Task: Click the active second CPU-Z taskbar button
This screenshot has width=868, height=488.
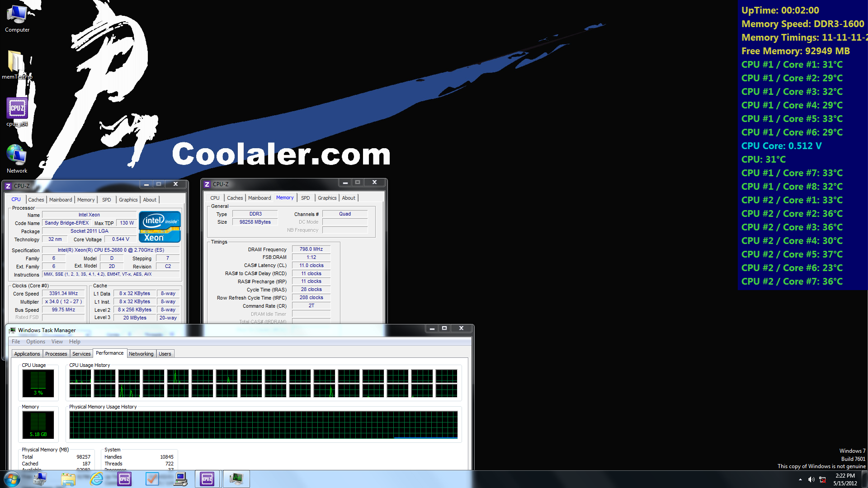Action: pos(208,479)
